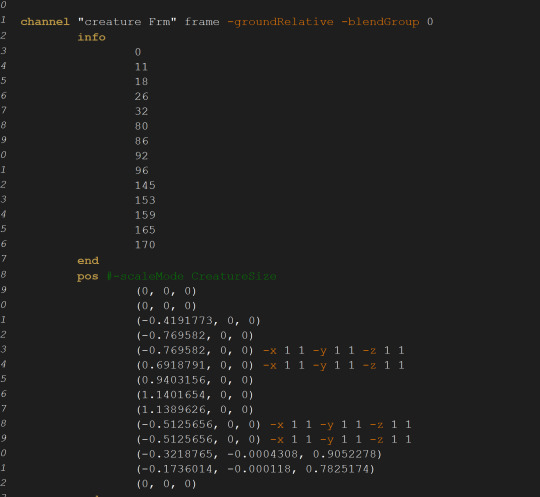Viewport: 540px width, 497px height.
Task: Click the position (-0.4191773, 0, 0)
Action: click(x=198, y=321)
